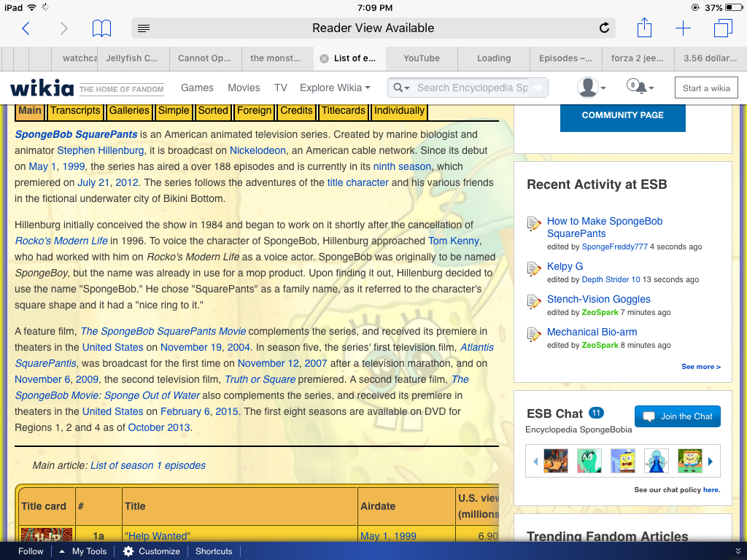Open Reader View icon in address bar
The width and height of the screenshot is (747, 560).
pyautogui.click(x=144, y=28)
